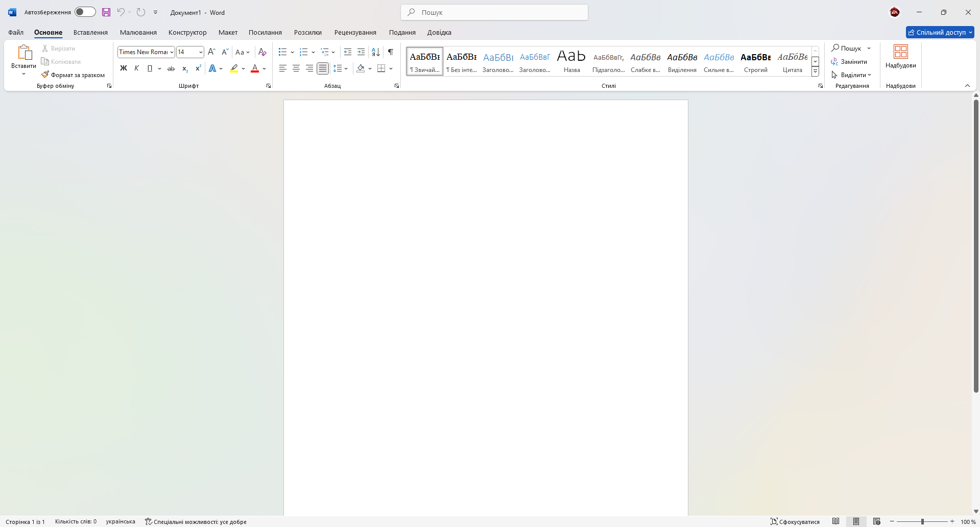Switch to the Макет tab
This screenshot has height=527, width=980.
[x=228, y=32]
